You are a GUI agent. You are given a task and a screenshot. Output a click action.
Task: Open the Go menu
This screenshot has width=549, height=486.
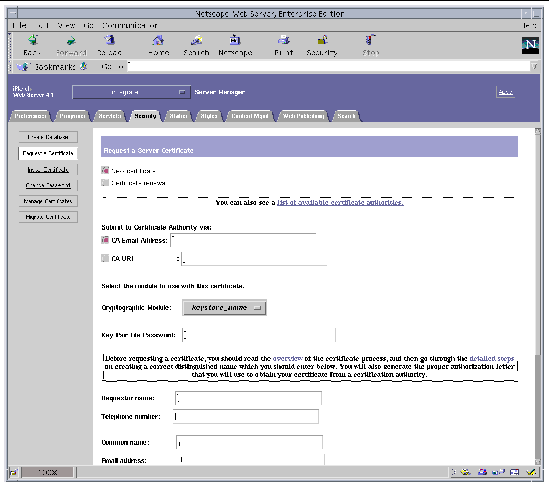click(88, 25)
